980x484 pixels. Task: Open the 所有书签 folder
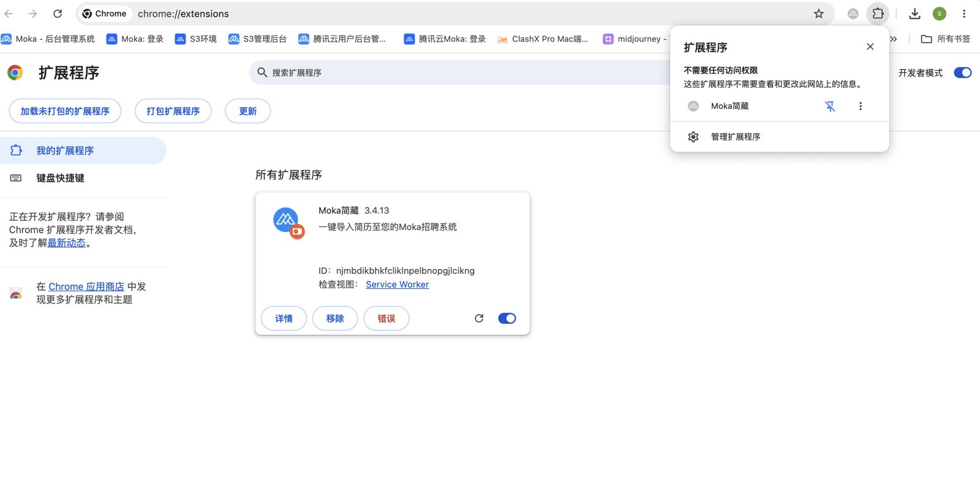tap(946, 39)
